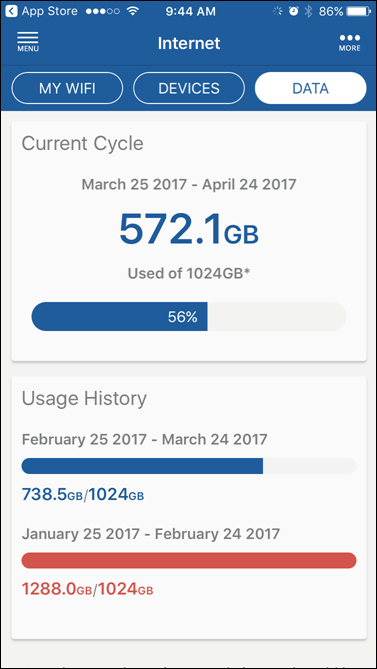
Task: Switch to the MY WIFI tab
Action: pyautogui.click(x=67, y=88)
